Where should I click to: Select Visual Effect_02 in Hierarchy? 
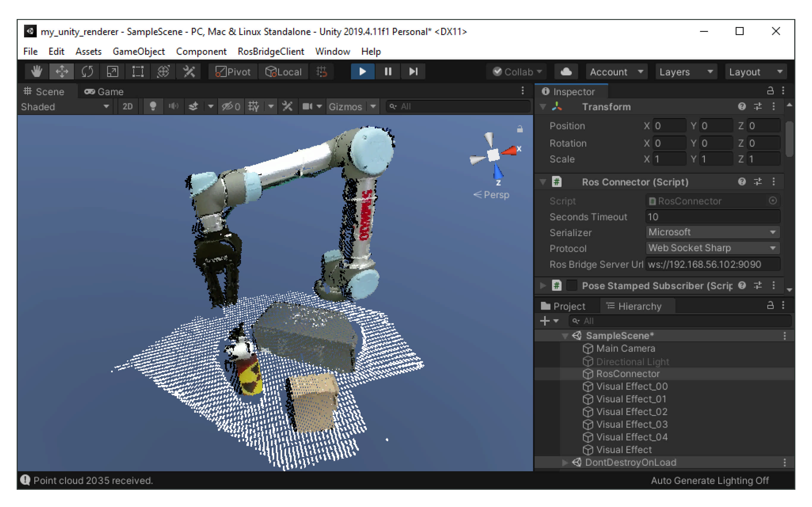[625, 412]
